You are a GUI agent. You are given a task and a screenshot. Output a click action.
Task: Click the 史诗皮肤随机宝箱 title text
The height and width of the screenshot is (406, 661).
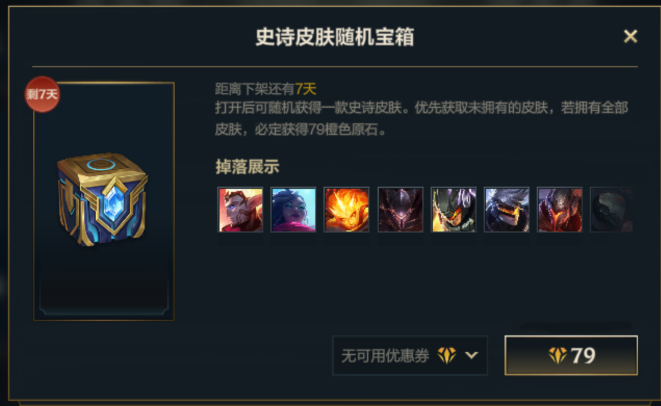coord(335,37)
